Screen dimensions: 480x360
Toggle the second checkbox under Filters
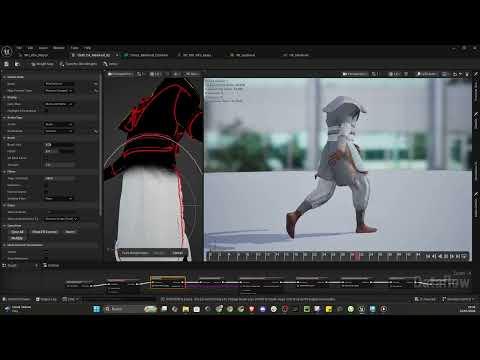(x=46, y=192)
